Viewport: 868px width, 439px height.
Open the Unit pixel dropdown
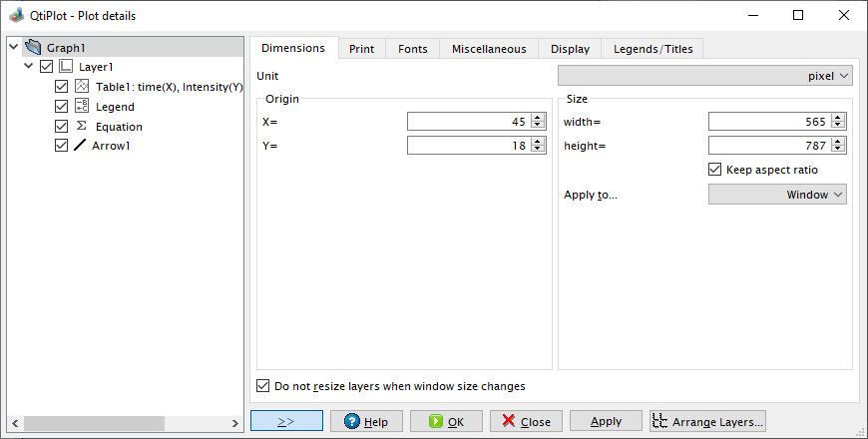tap(704, 76)
